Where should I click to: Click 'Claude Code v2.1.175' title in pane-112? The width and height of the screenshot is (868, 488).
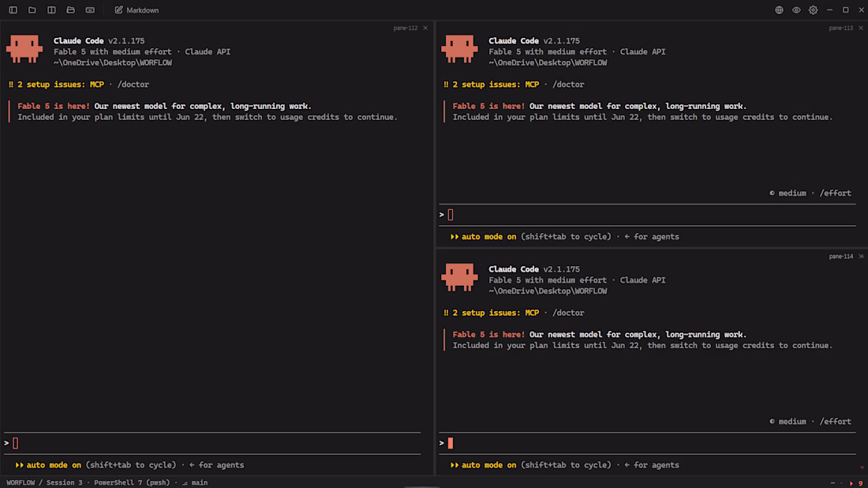point(99,41)
